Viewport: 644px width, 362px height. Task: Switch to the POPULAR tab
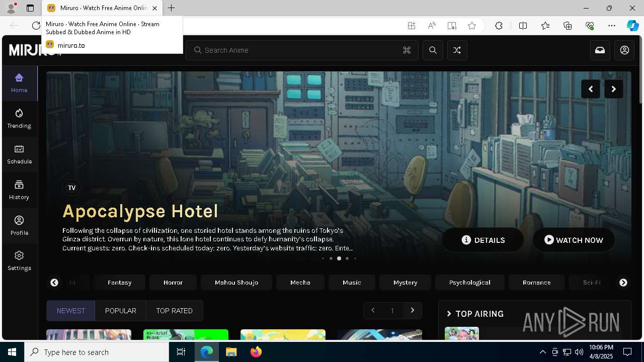point(121,311)
